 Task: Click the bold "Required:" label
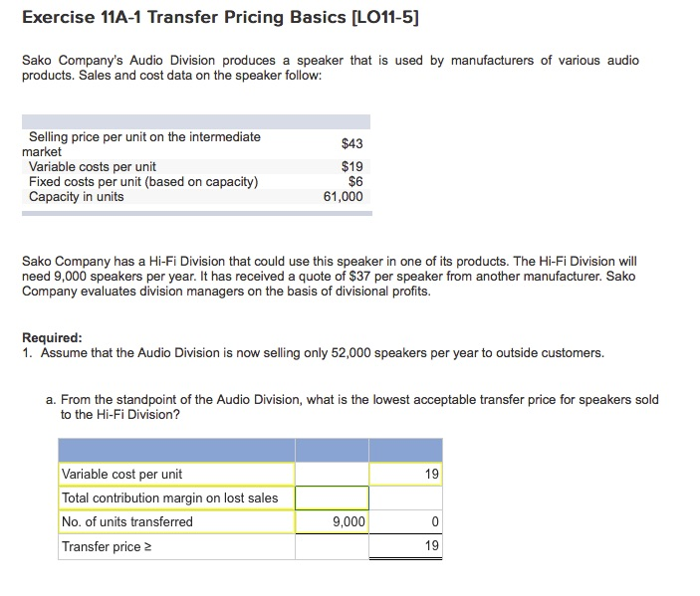pos(52,337)
